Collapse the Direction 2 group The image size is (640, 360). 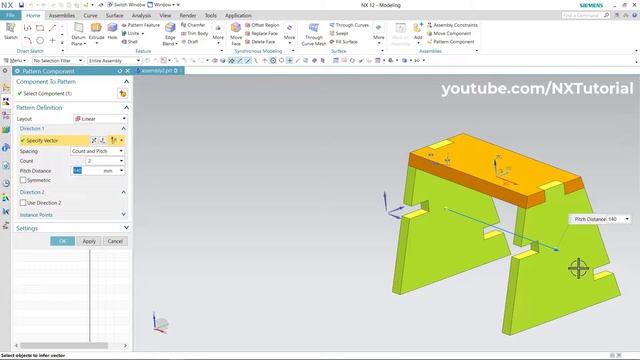pyautogui.click(x=124, y=192)
